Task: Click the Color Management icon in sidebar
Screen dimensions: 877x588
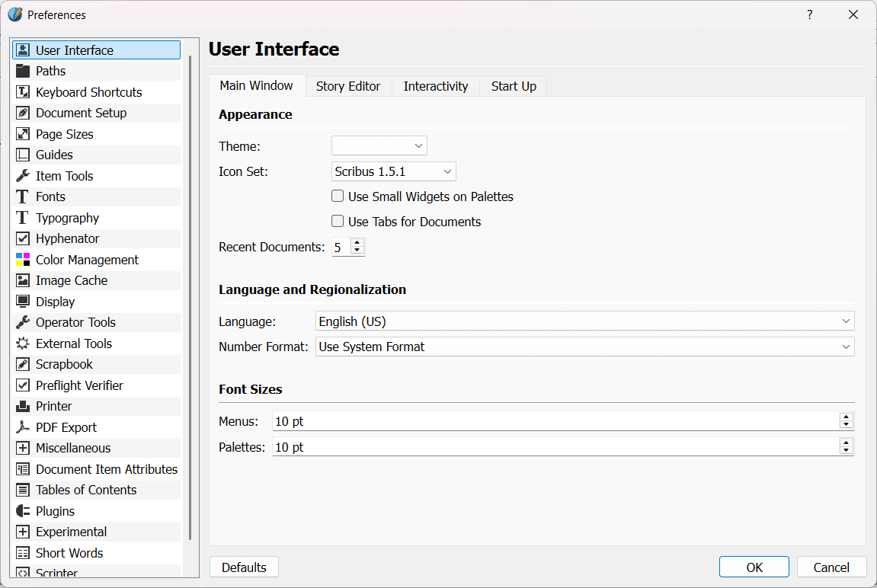Action: pyautogui.click(x=23, y=260)
